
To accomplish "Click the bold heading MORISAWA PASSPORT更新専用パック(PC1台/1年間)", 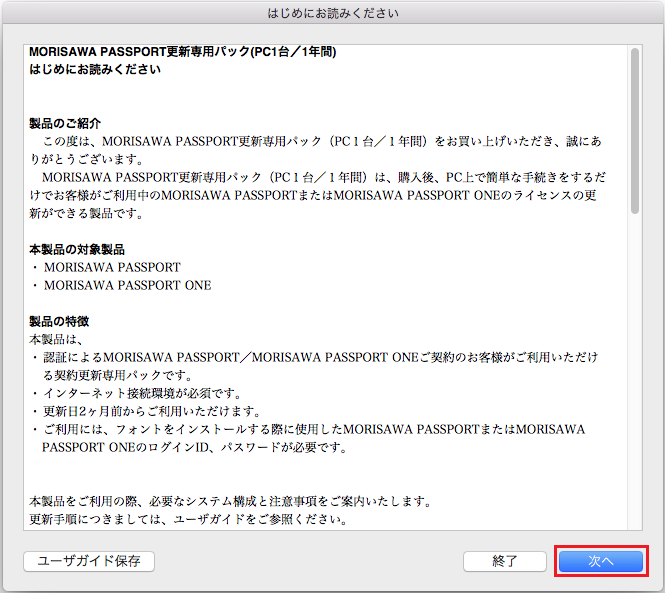I will click(182, 51).
